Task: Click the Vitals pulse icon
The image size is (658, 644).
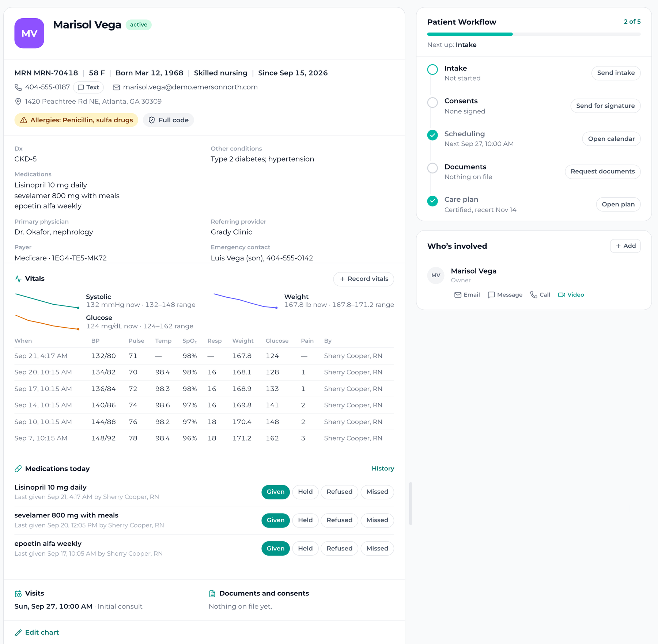Action: [x=18, y=279]
